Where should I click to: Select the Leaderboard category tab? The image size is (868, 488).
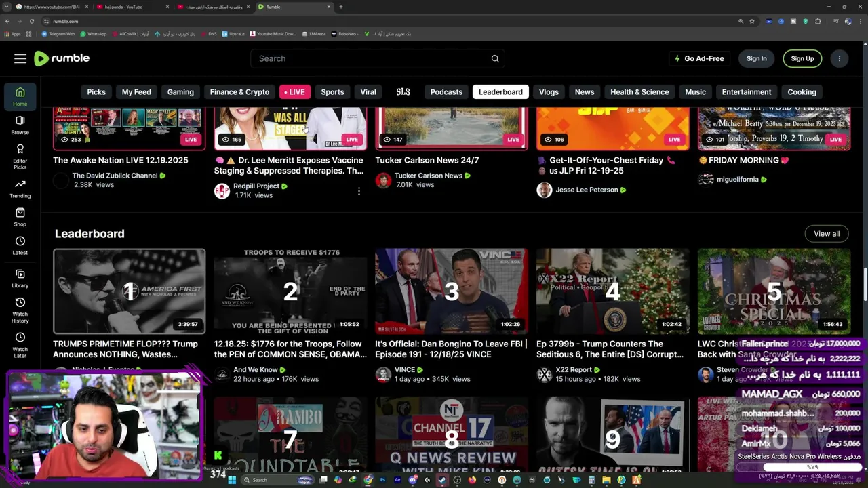pyautogui.click(x=500, y=92)
